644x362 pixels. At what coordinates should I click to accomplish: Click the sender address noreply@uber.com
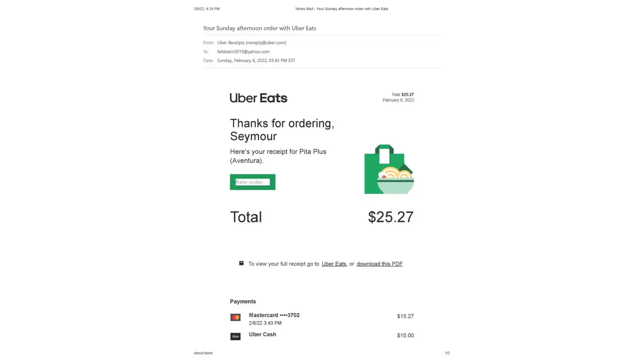tap(265, 43)
